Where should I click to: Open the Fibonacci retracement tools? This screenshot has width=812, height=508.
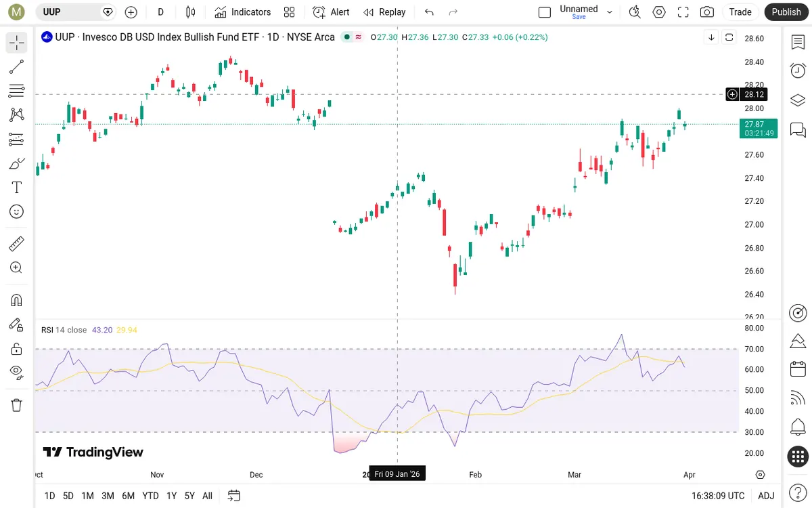pos(17,91)
